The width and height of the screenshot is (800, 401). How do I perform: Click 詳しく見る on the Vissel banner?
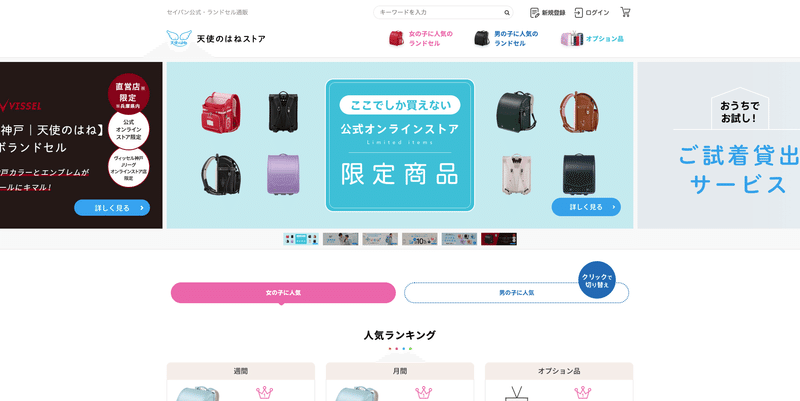click(x=112, y=208)
